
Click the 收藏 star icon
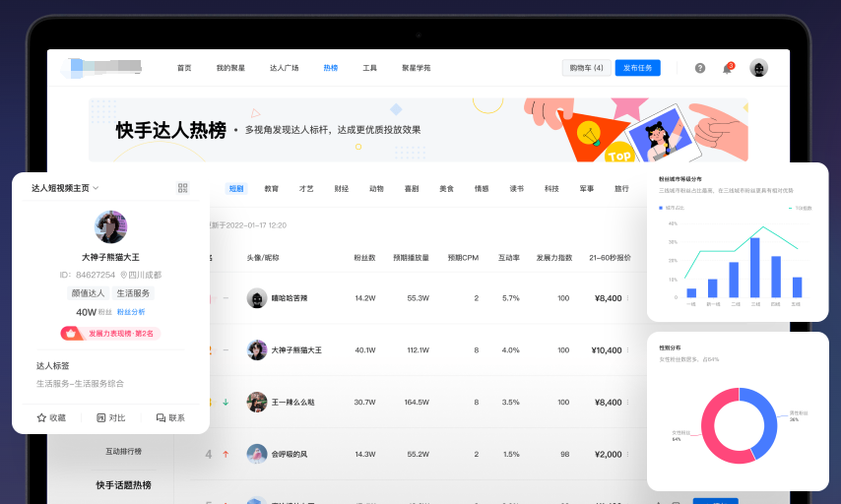pos(41,417)
